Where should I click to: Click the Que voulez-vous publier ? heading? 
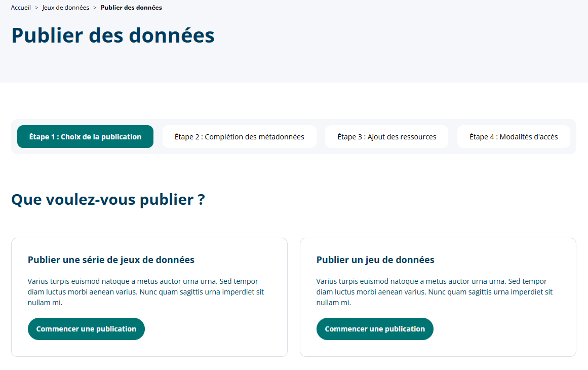click(108, 200)
